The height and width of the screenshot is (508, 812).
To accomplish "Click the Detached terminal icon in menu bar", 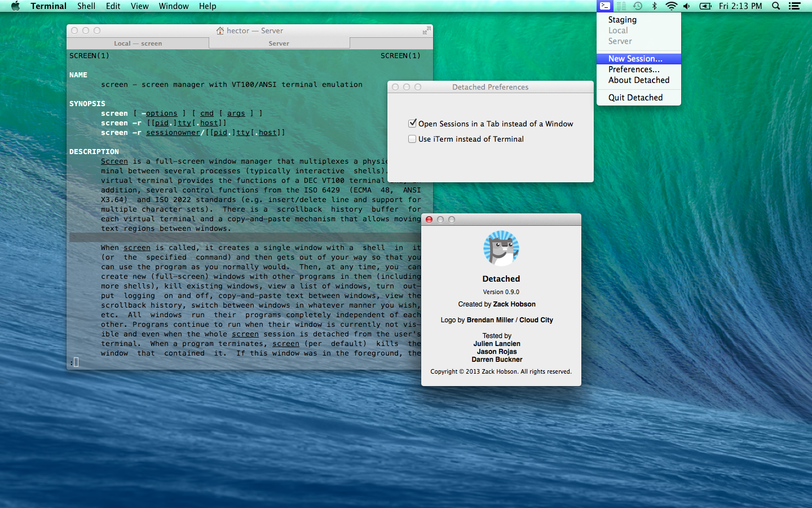I will [604, 6].
